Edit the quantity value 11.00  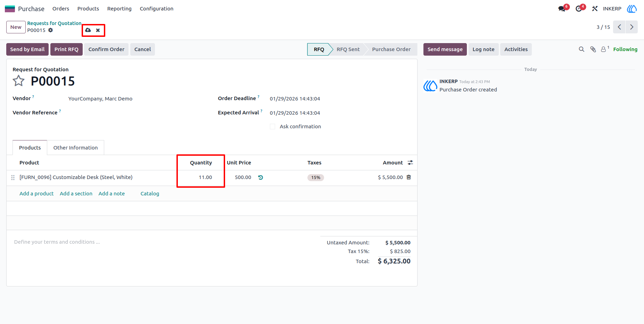point(205,177)
